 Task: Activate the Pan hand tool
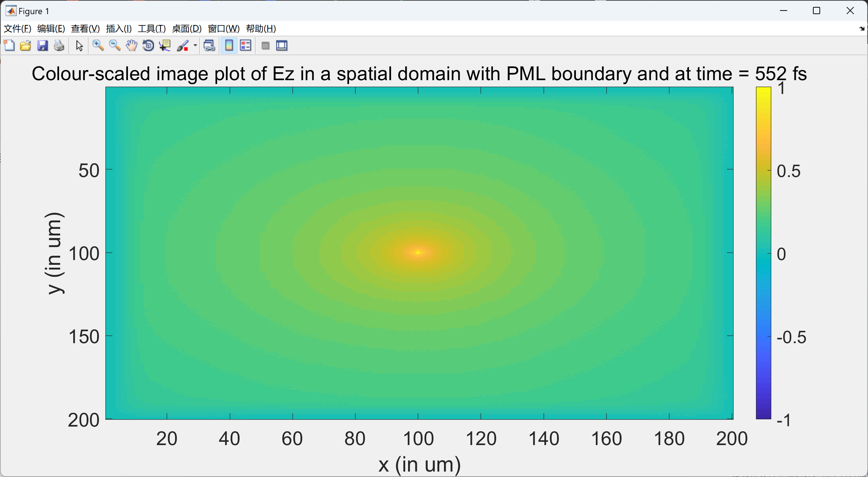click(132, 46)
